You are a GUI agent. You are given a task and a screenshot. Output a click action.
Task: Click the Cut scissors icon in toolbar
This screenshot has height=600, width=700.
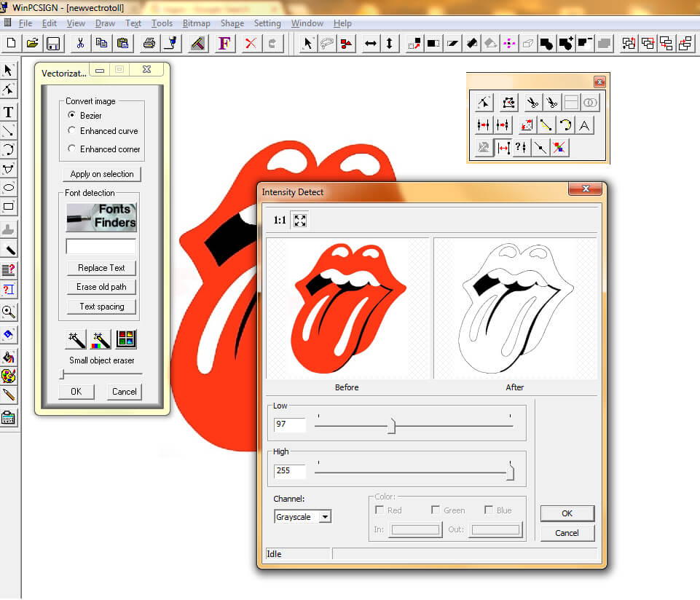pos(80,43)
